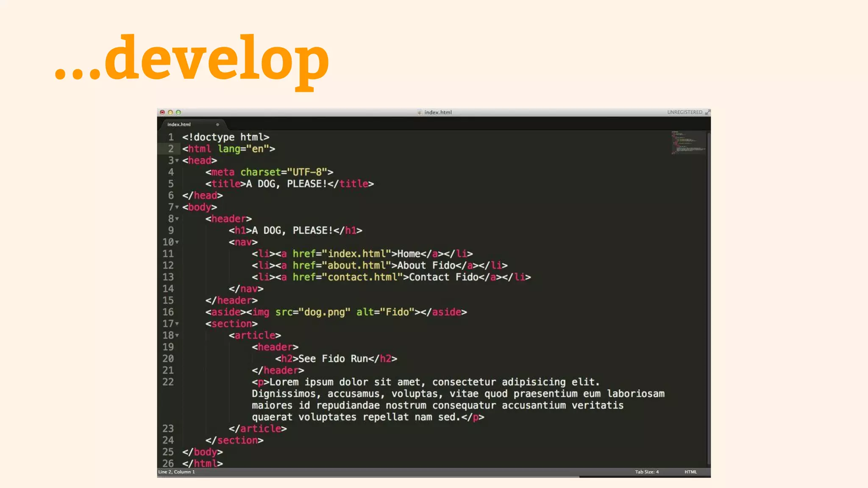Click the See Fido Run heading text
868x488 pixels.
[333, 359]
